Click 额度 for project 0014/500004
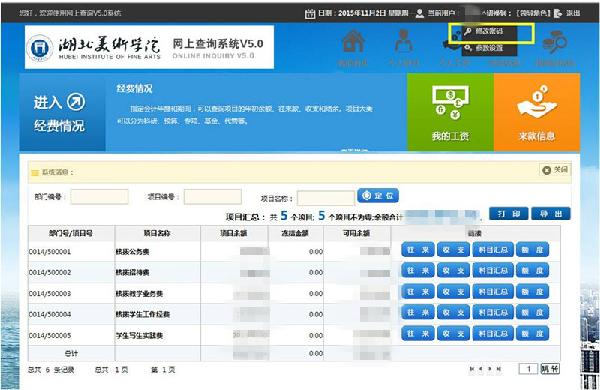The width and height of the screenshot is (600, 390). (x=532, y=312)
